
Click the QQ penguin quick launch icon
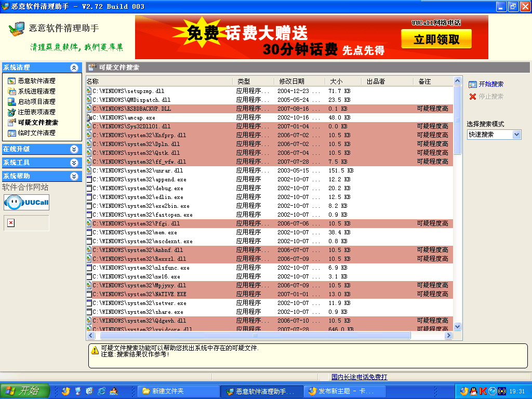114,391
